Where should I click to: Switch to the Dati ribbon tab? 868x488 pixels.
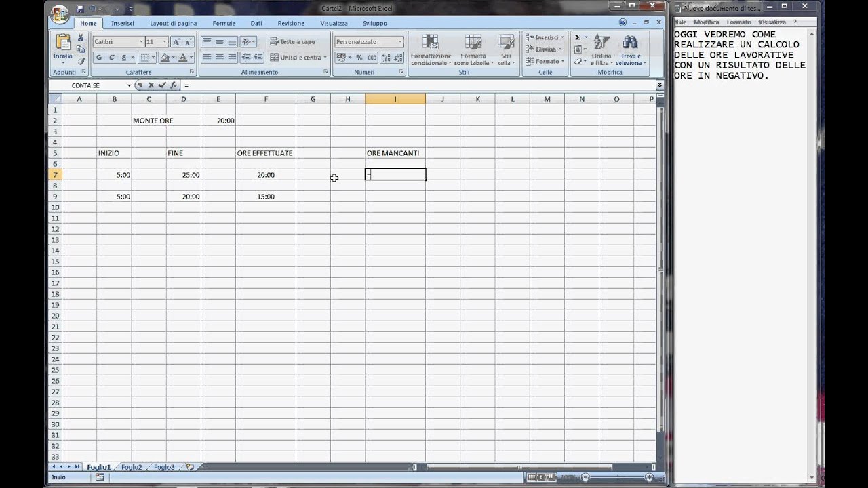256,23
